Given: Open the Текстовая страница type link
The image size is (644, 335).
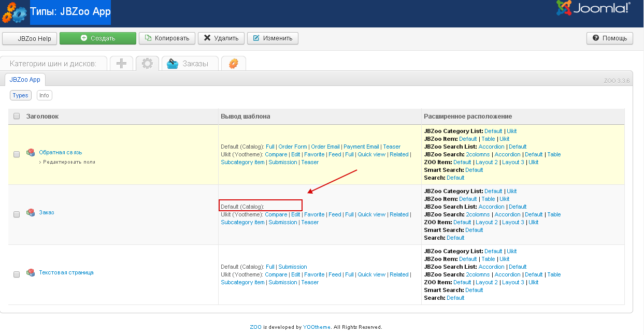Looking at the screenshot, I should click(x=66, y=272).
